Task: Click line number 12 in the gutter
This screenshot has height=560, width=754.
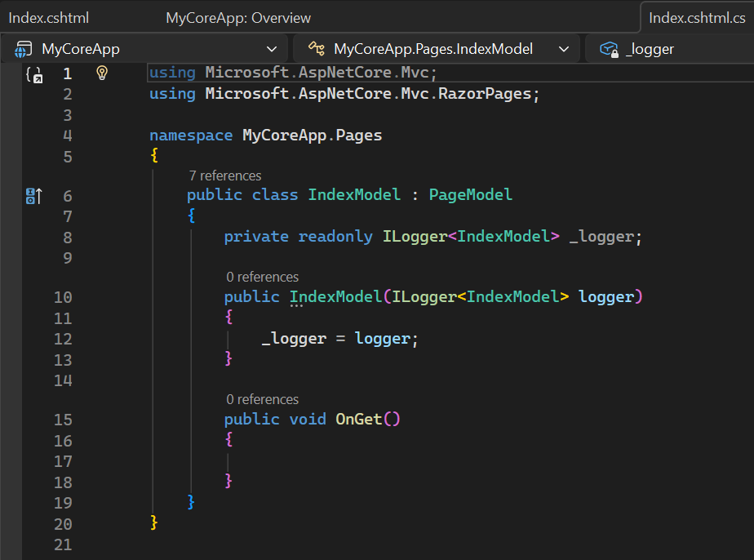Action: coord(63,338)
